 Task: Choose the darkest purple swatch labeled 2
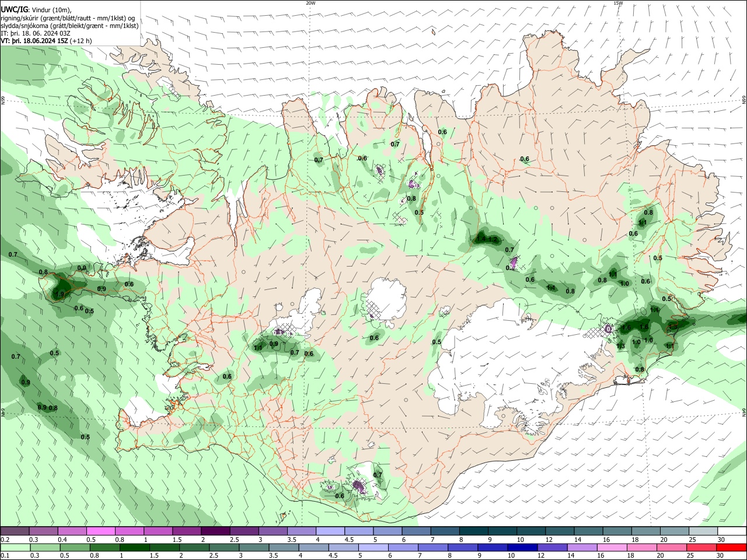click(x=215, y=531)
